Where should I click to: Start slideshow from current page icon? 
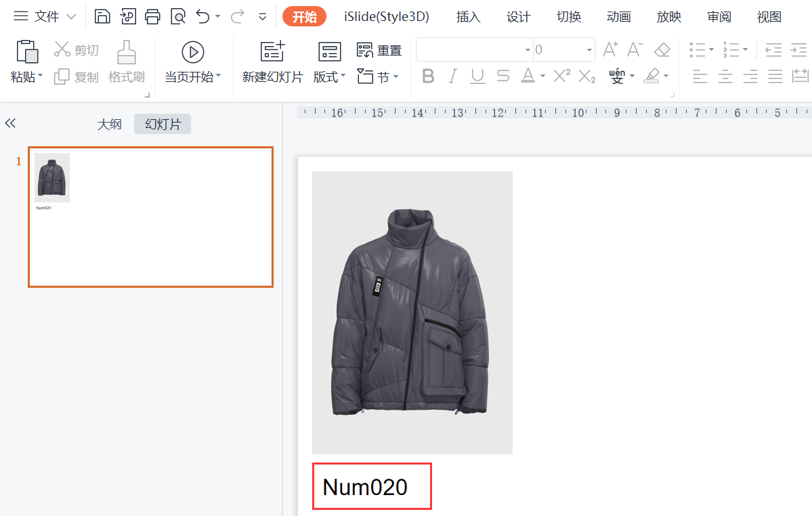[193, 51]
